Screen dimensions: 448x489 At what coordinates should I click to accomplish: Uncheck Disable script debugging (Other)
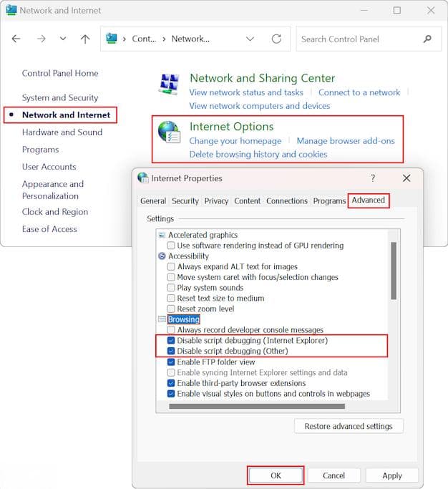(x=171, y=351)
